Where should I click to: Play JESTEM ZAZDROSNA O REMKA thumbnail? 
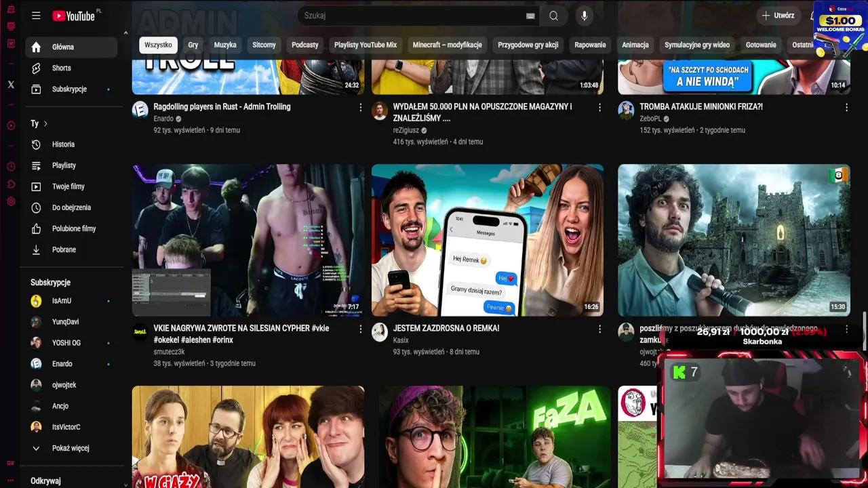click(x=488, y=240)
